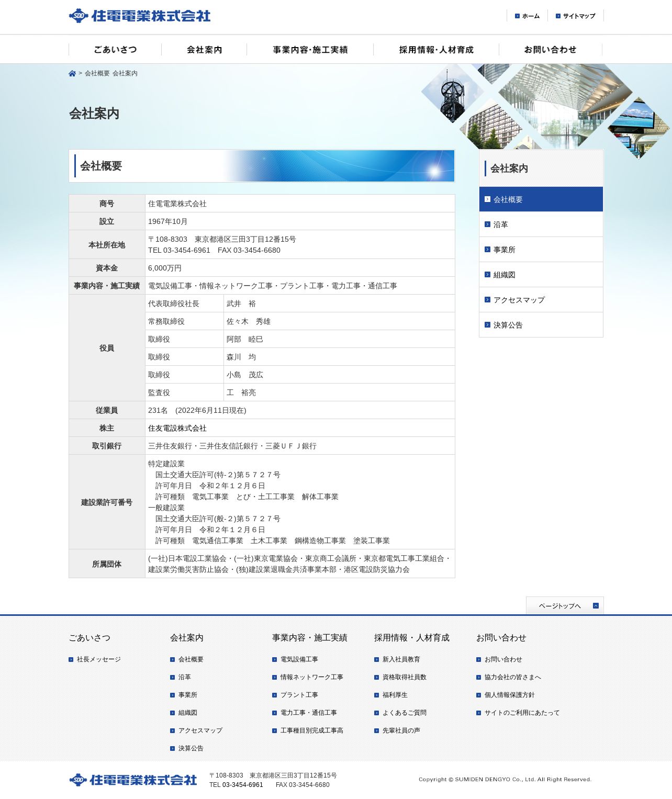Click the established date 1967年10月
The width and height of the screenshot is (672, 799).
coord(167,221)
